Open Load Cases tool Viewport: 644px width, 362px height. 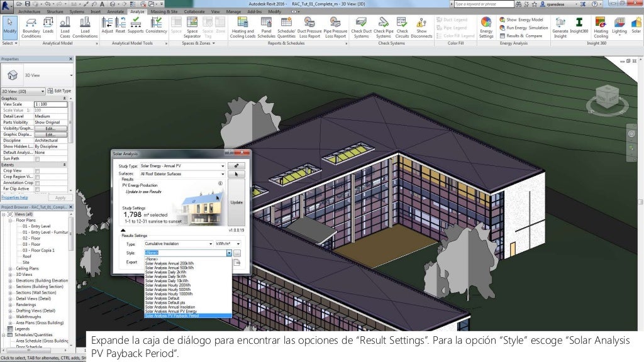click(65, 28)
